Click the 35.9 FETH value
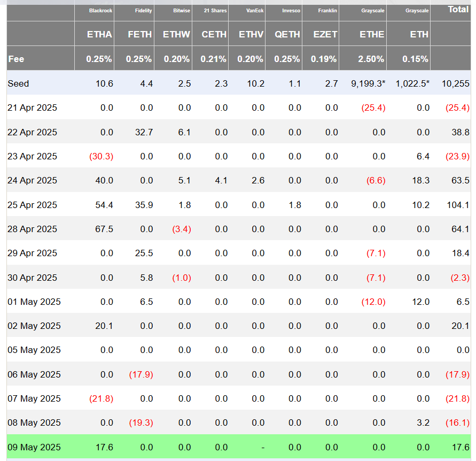Image resolution: width=476 pixels, height=461 pixels. coord(144,205)
